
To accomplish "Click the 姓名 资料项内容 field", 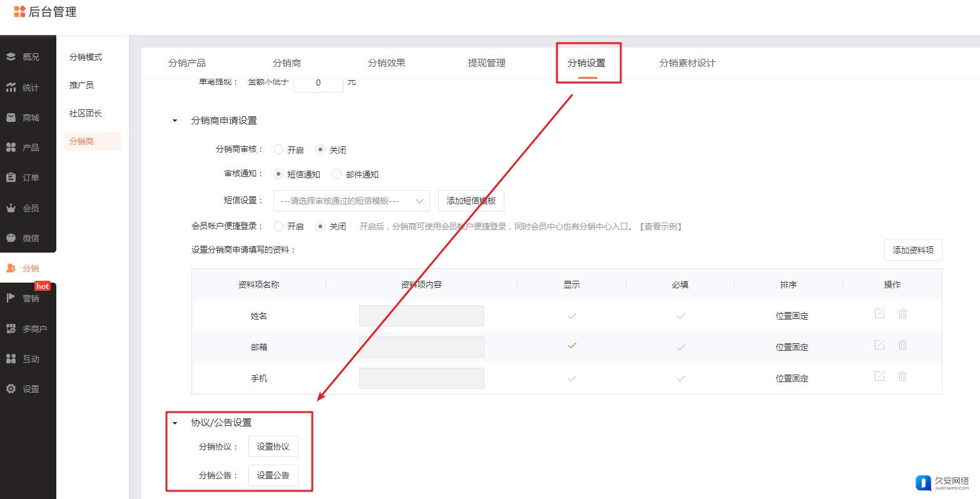I will click(x=422, y=316).
